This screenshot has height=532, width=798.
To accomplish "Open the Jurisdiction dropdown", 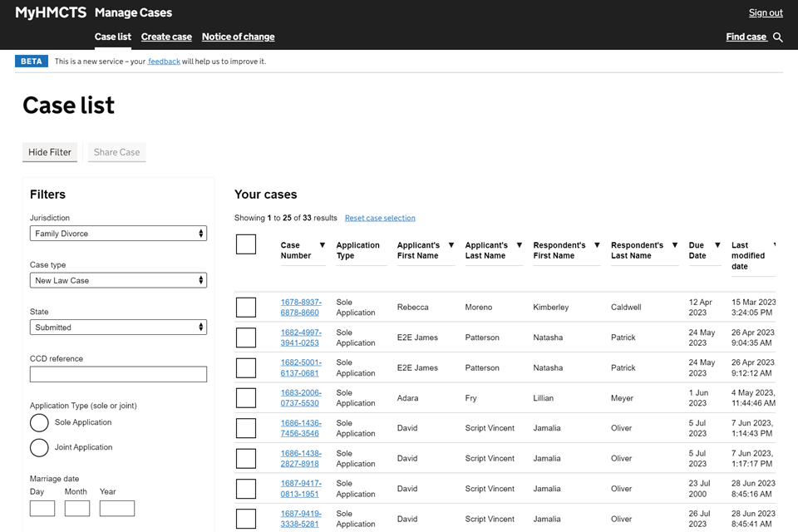I will tap(118, 234).
